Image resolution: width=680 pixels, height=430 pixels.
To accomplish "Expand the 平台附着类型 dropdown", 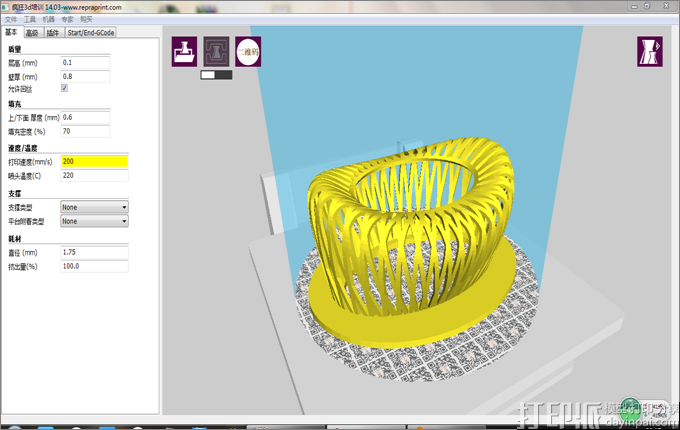I will [x=95, y=221].
